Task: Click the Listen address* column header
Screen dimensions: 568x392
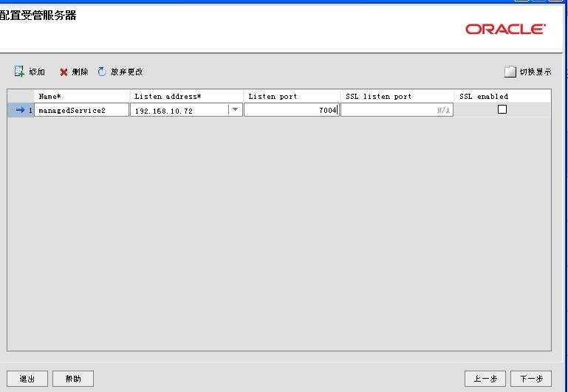Action: tap(187, 96)
